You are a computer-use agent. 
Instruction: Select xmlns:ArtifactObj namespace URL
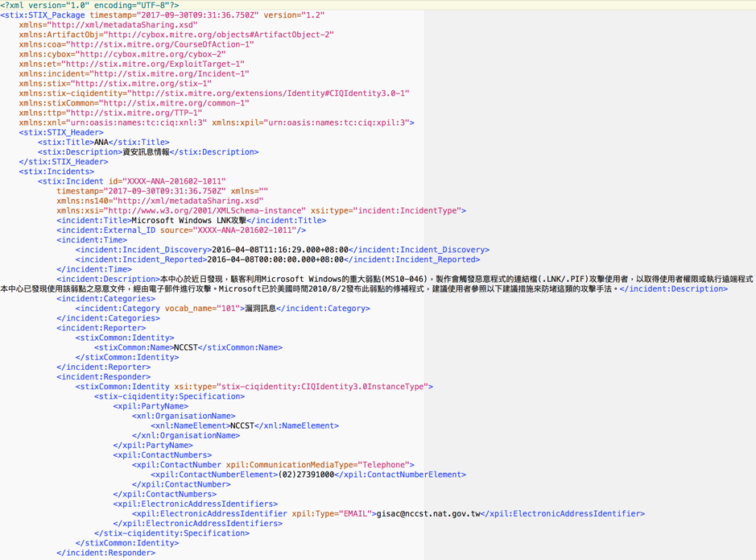tap(221, 35)
